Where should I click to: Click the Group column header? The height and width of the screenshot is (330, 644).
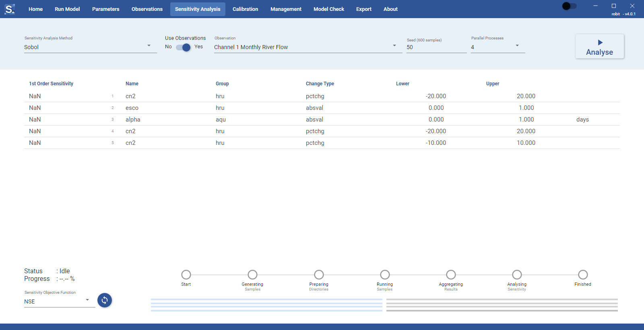click(x=222, y=84)
